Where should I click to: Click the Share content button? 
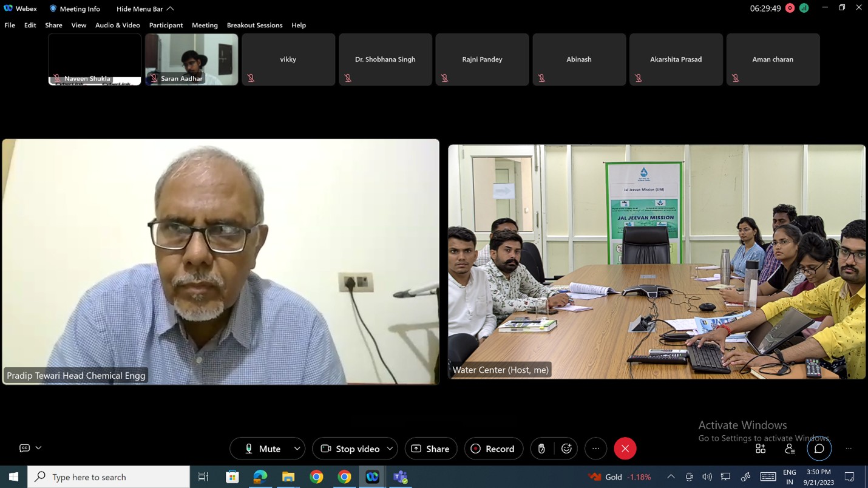coord(431,449)
